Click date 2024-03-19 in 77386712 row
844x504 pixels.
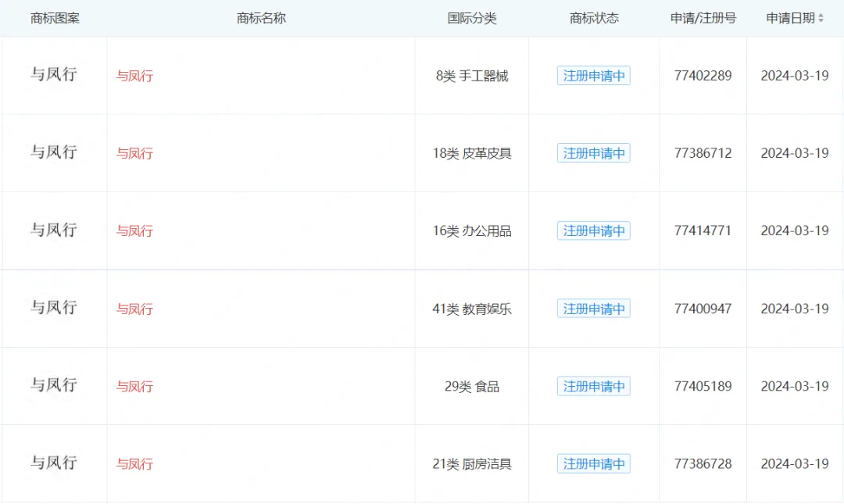coord(795,153)
